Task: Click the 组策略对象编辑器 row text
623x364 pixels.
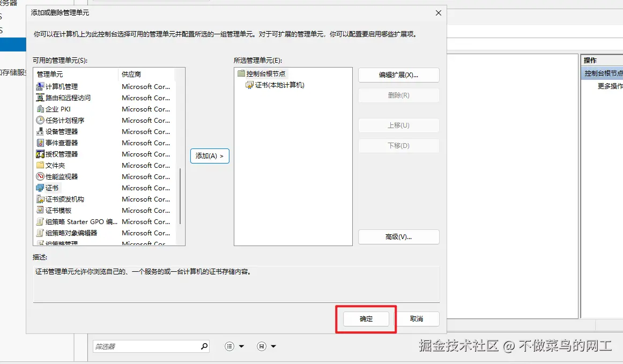Action: [71, 233]
